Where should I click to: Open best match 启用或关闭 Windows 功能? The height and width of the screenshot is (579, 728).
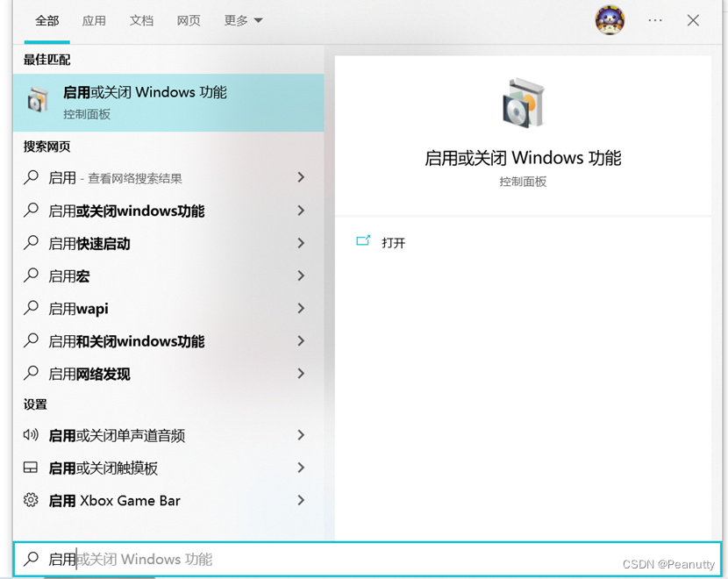pos(168,103)
